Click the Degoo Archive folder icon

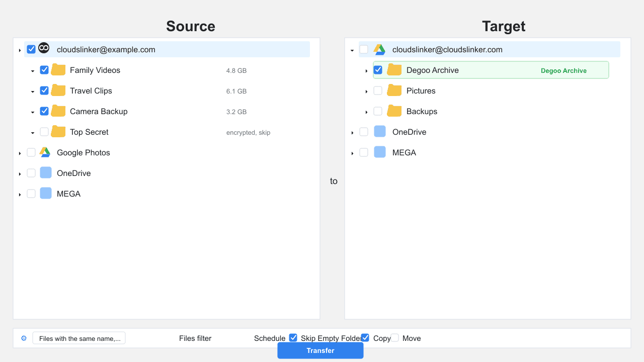(394, 70)
